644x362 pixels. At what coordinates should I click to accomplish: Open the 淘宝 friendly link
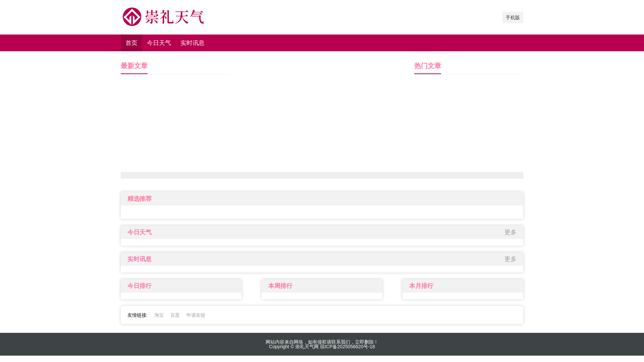[x=159, y=315]
